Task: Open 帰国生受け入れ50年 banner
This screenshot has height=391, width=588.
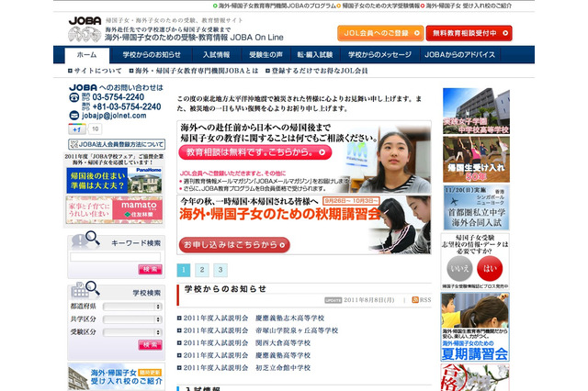Action: [476, 160]
